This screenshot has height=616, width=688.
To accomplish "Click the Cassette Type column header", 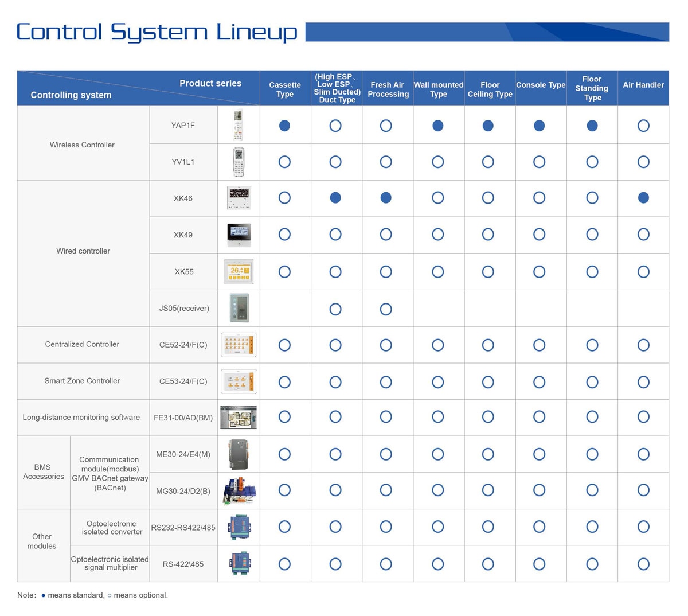I will click(285, 89).
